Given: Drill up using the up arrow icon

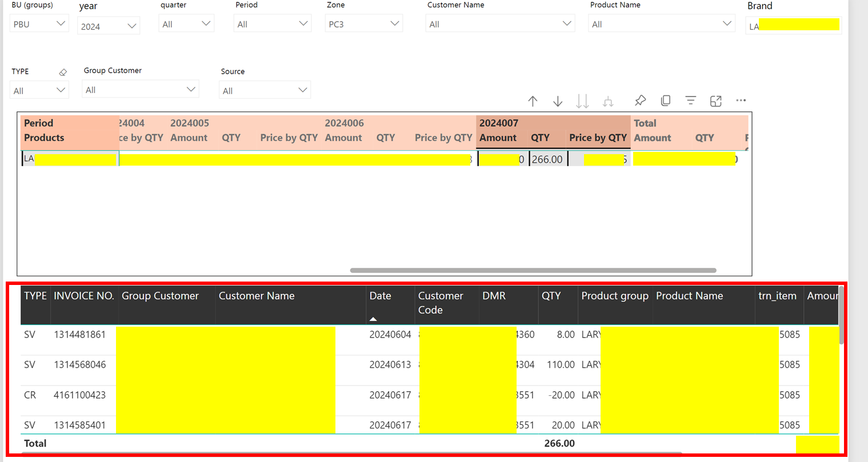Looking at the screenshot, I should coord(533,101).
